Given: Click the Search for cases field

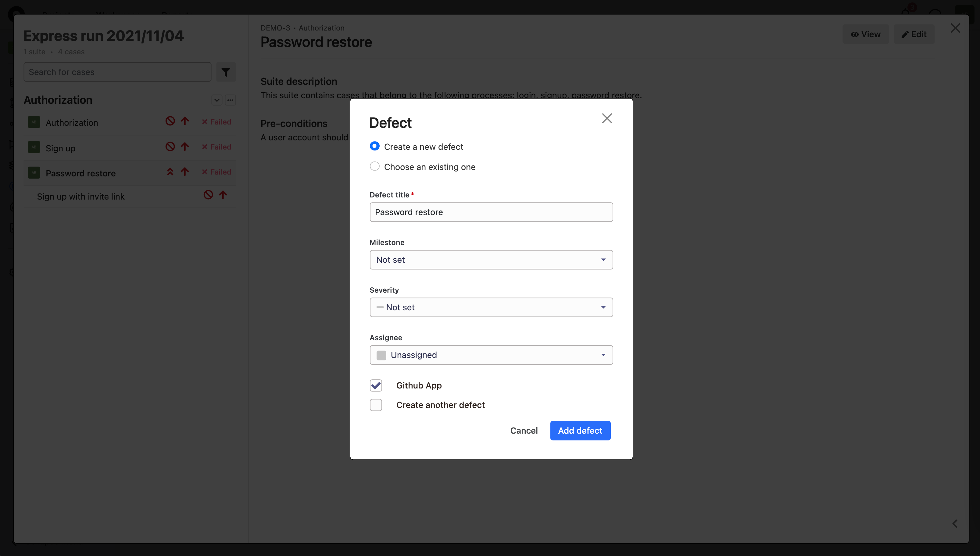Looking at the screenshot, I should [117, 72].
